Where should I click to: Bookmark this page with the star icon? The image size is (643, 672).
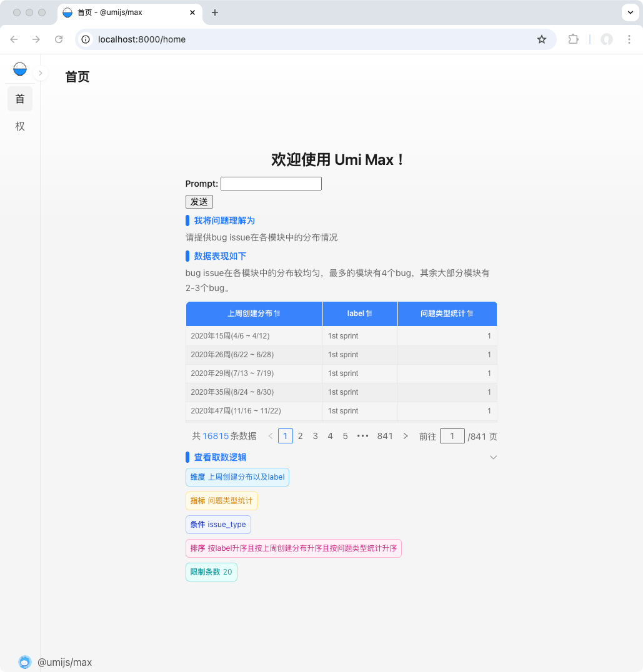[x=541, y=39]
